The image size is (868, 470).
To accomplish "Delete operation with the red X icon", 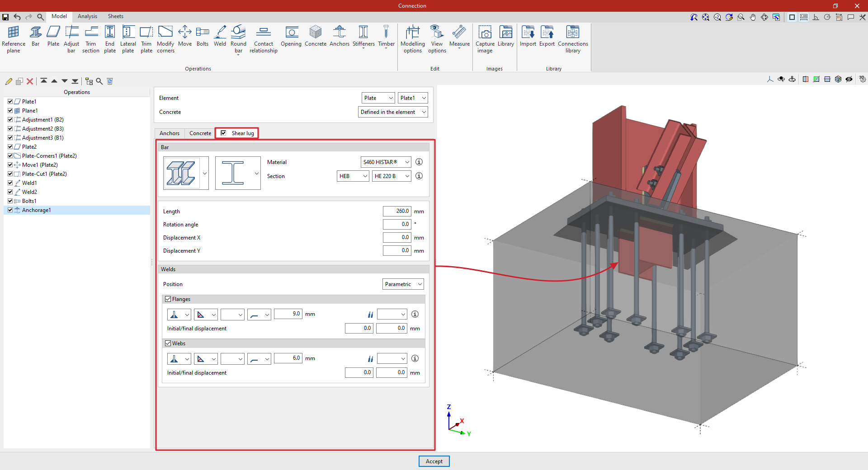I will tap(30, 81).
